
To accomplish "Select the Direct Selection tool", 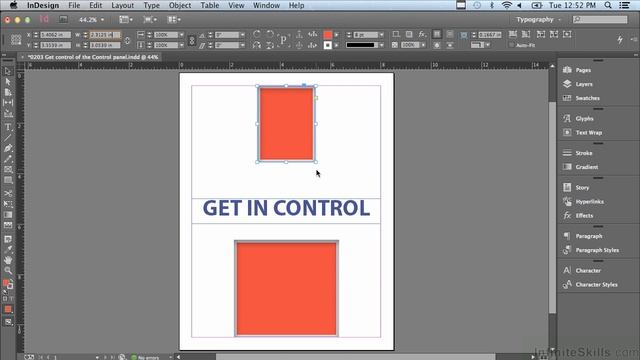I will click(8, 82).
